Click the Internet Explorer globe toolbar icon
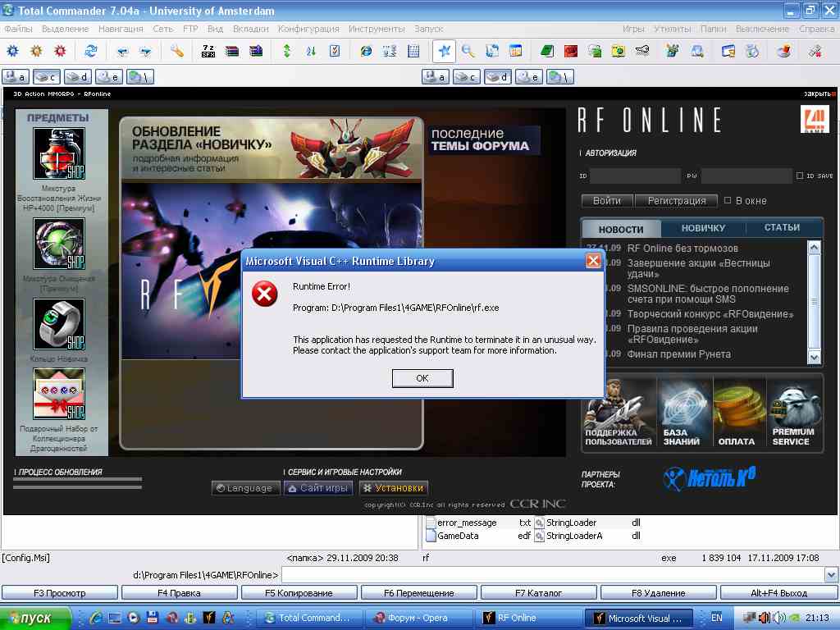 tap(366, 51)
